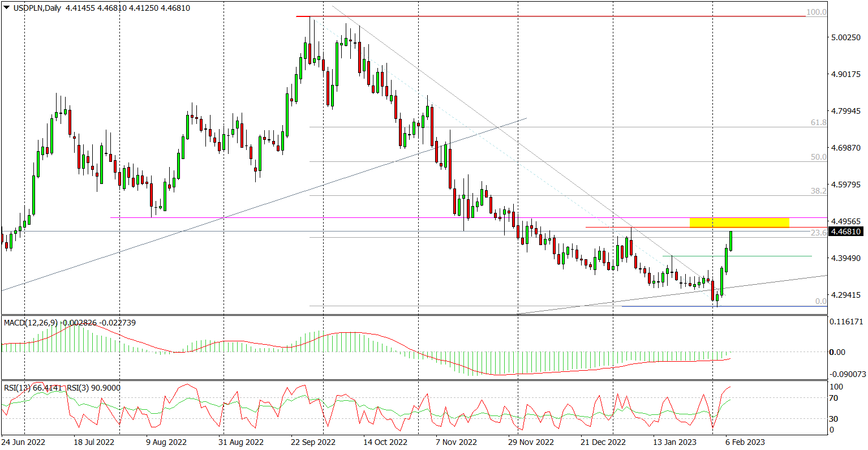868x450 pixels.
Task: Click the 21 Dec 2022 date label
Action: point(604,441)
